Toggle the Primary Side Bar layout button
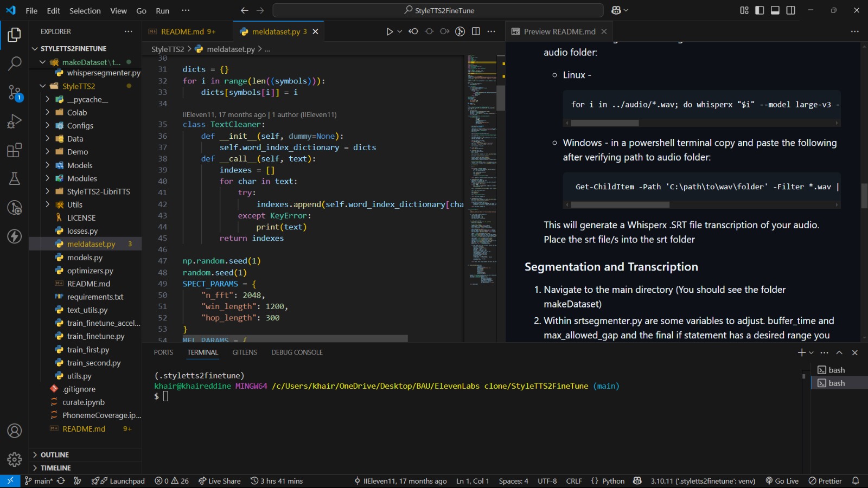The width and height of the screenshot is (868, 488). (759, 10)
